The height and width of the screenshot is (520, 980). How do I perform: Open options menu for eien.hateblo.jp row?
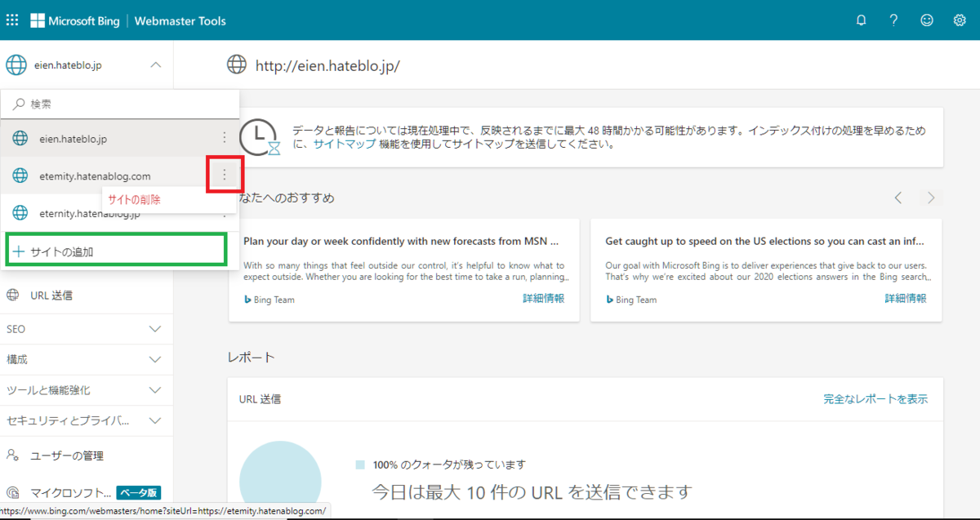(x=225, y=138)
